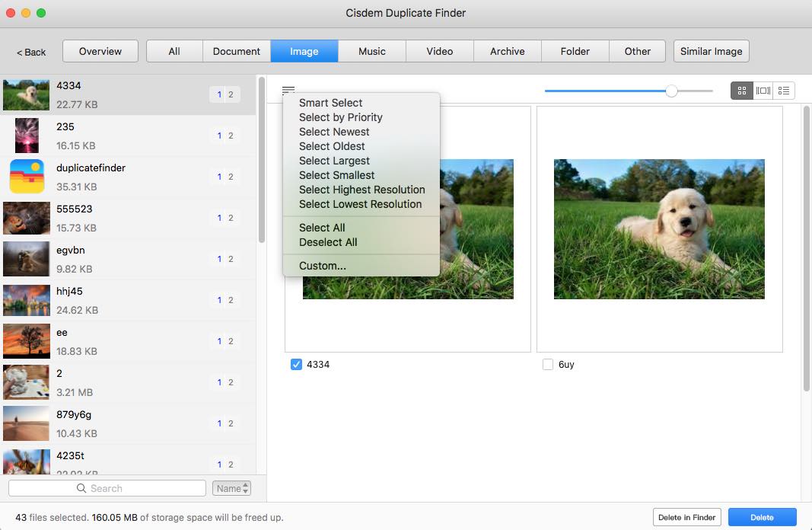Click the preview pane scrollbar
Image resolution: width=812 pixels, height=530 pixels.
807,249
